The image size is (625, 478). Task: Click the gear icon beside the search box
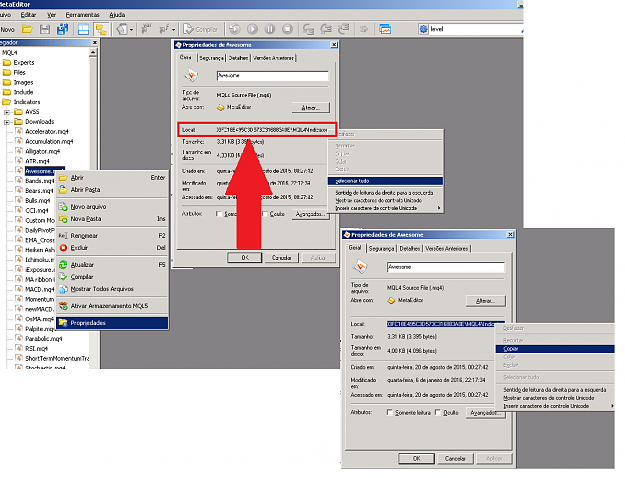click(x=423, y=29)
